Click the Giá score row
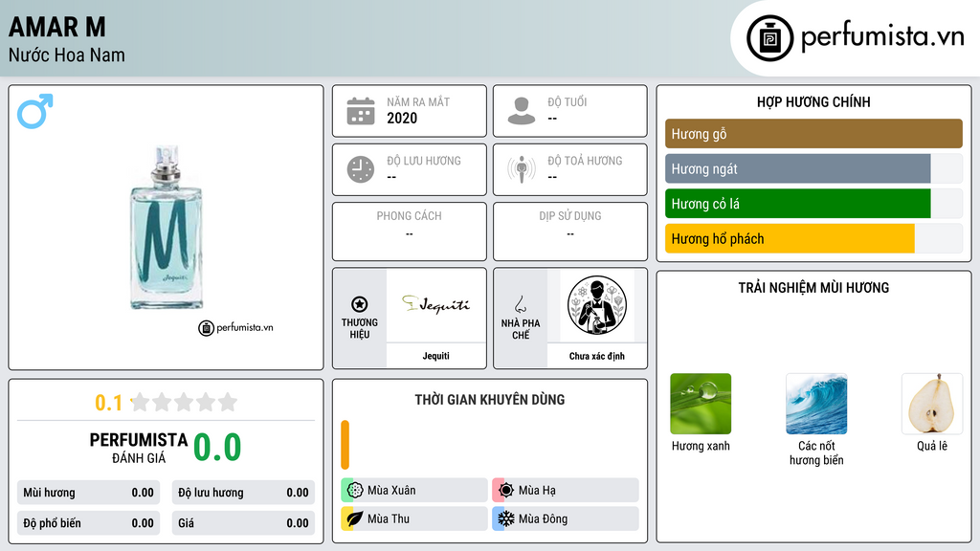This screenshot has height=551, width=980. 243,523
